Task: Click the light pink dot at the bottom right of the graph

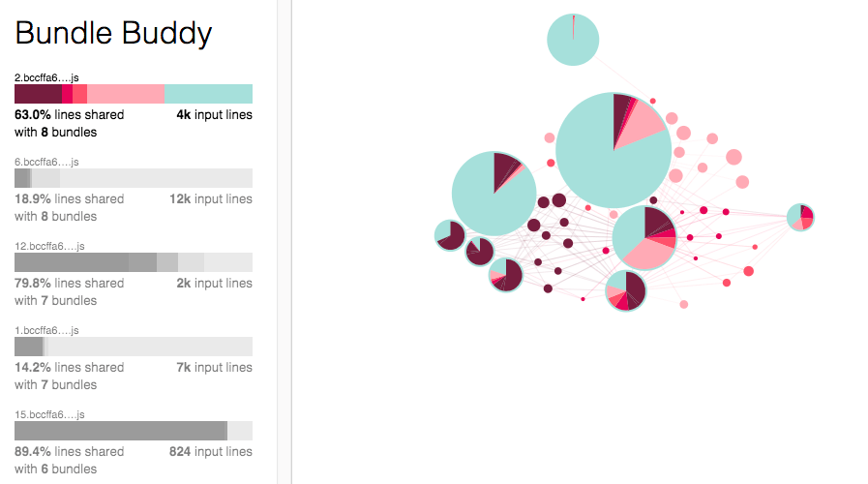Action: tap(684, 305)
